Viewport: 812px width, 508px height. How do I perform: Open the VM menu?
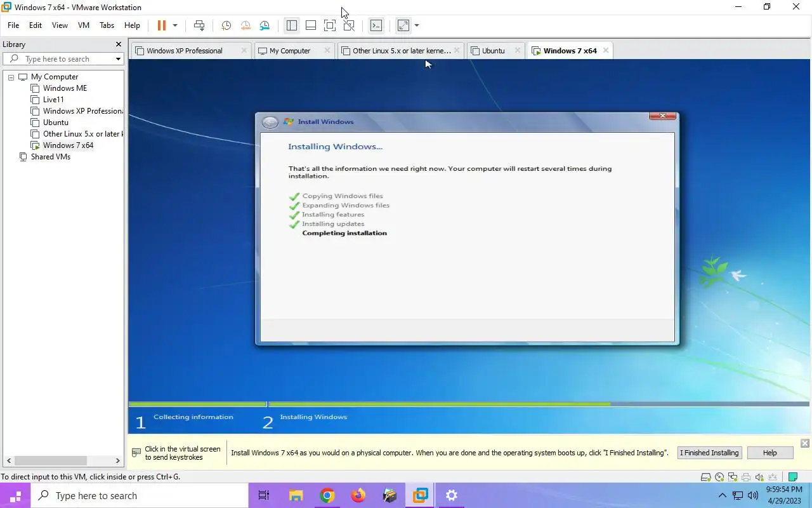(x=84, y=25)
